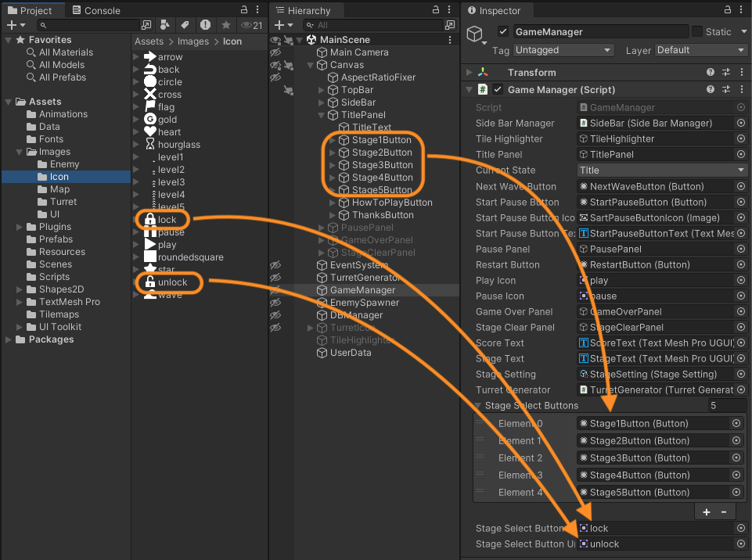Lock the Hierarchy panel with the padlock icon
752x560 pixels.
[x=436, y=9]
